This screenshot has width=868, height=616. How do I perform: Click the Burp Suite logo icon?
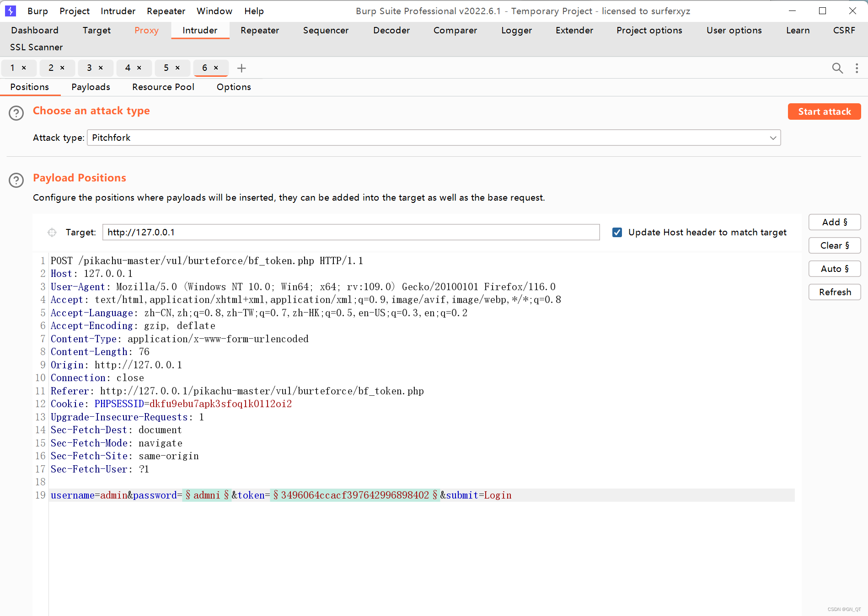[10, 11]
